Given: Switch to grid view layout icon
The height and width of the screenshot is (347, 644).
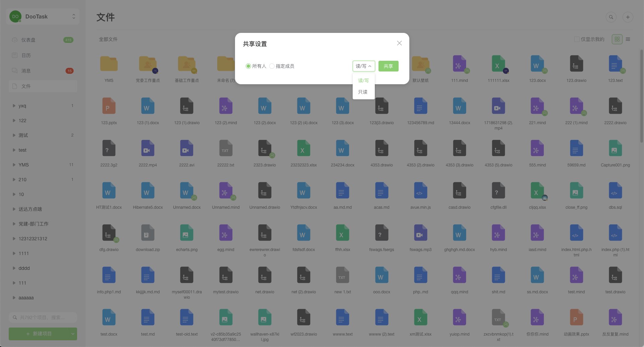Looking at the screenshot, I should point(617,39).
